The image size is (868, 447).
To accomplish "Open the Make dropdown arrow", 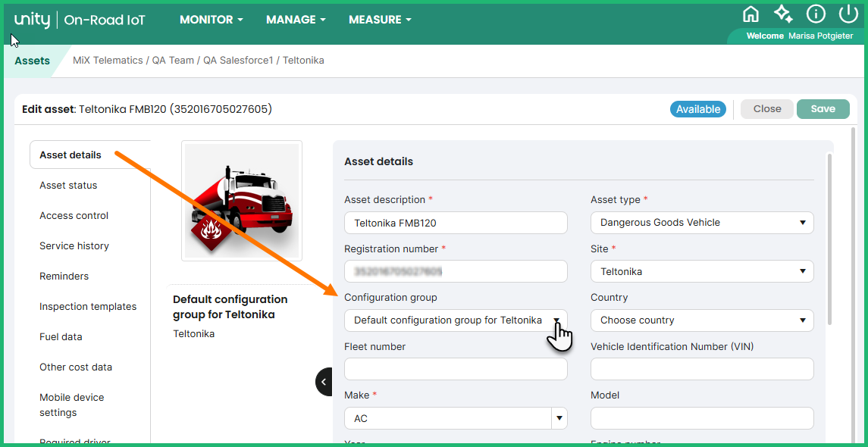I will pyautogui.click(x=559, y=418).
